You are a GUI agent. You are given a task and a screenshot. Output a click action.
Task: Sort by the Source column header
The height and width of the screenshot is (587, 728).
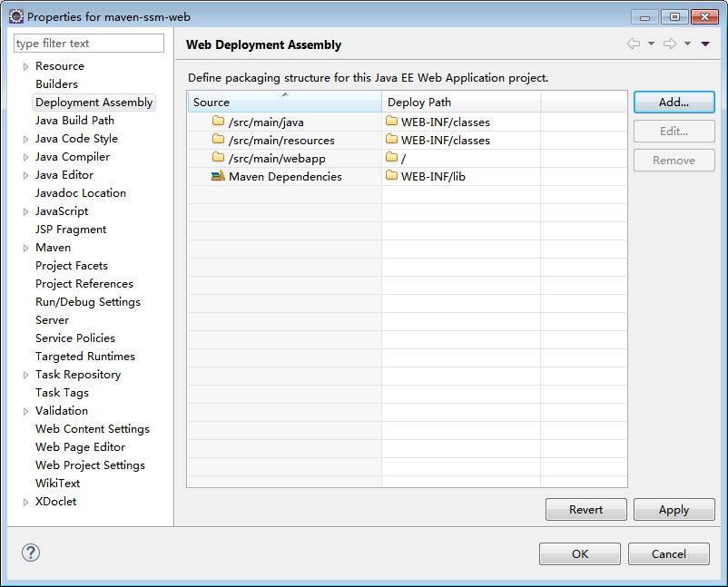[x=285, y=102]
